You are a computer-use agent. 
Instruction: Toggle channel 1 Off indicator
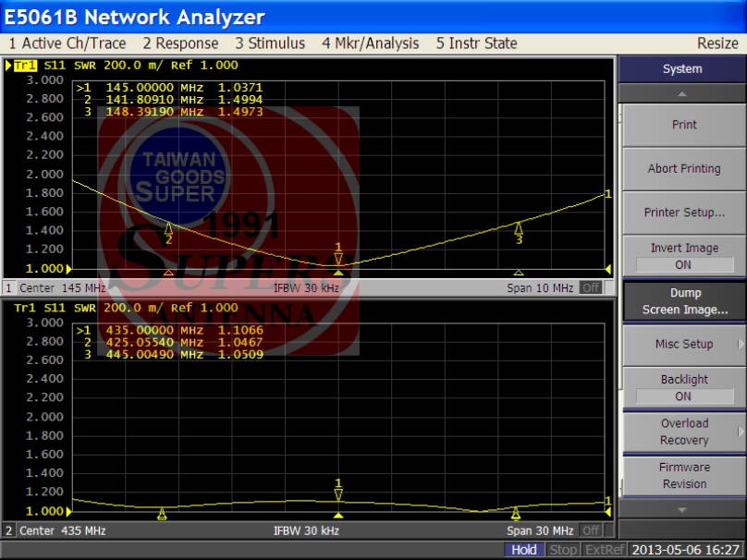(x=590, y=288)
